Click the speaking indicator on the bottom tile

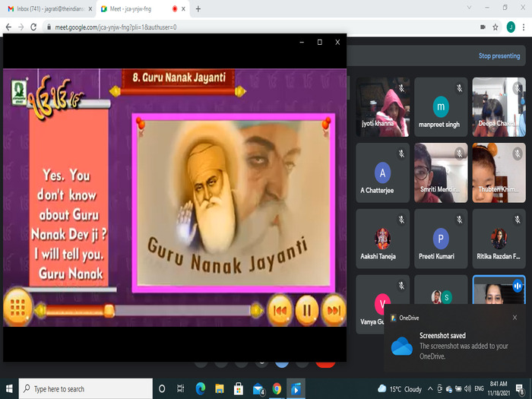pyautogui.click(x=518, y=286)
